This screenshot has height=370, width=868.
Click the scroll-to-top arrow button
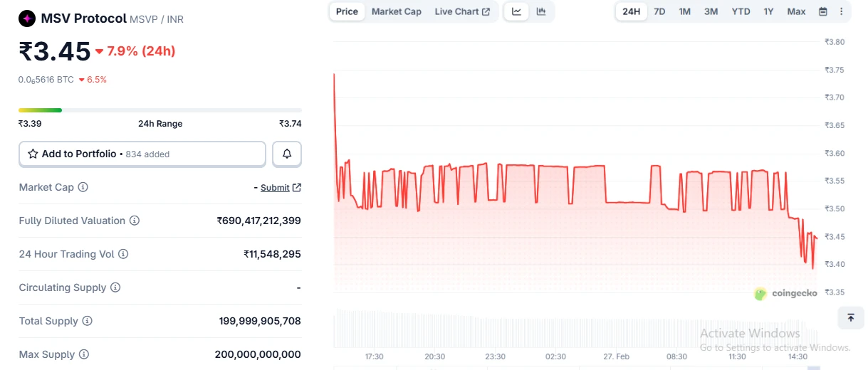pos(850,317)
